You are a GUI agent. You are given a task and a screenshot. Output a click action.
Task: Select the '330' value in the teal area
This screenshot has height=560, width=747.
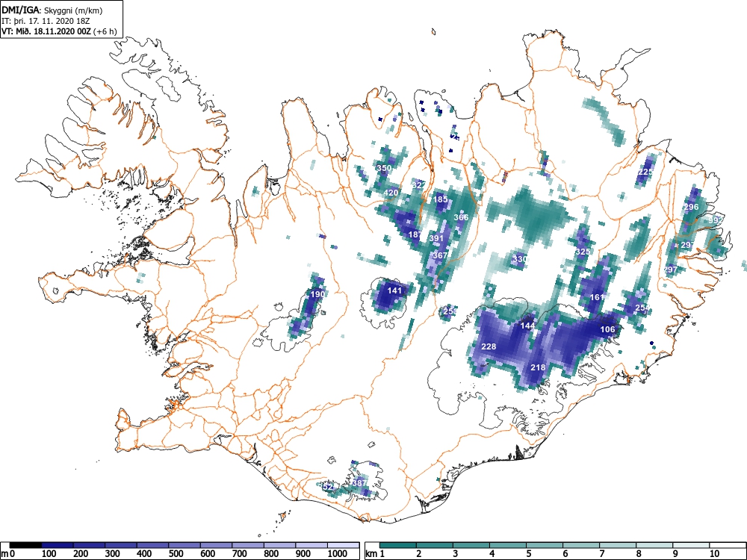click(x=520, y=260)
